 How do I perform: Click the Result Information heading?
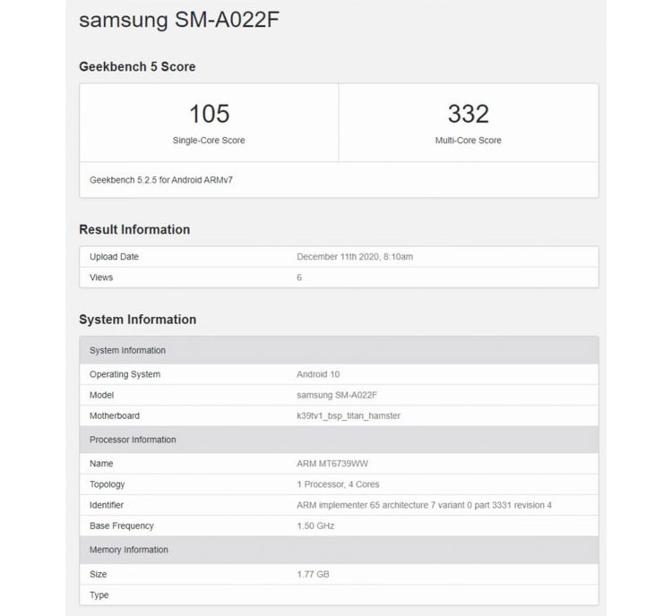134,229
